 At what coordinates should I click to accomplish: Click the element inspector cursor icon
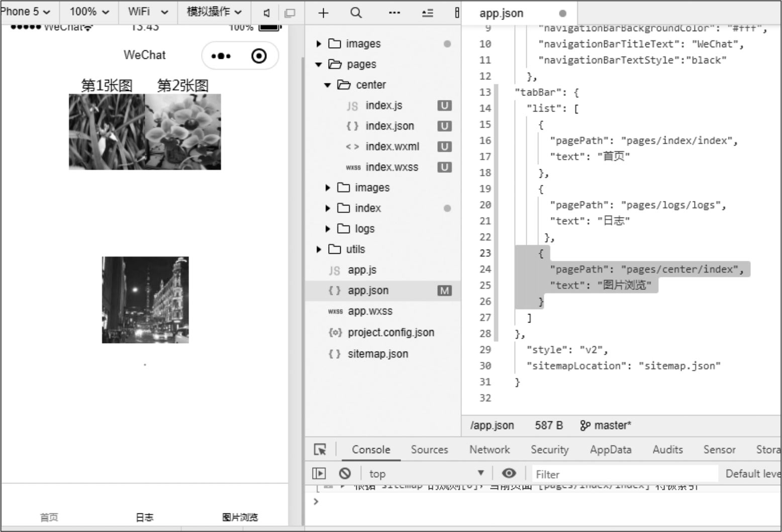click(320, 450)
